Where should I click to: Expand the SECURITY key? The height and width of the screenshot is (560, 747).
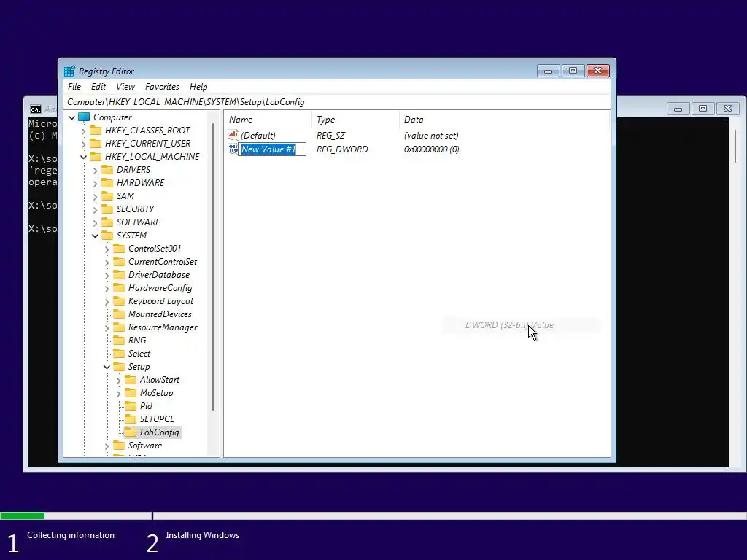point(96,209)
